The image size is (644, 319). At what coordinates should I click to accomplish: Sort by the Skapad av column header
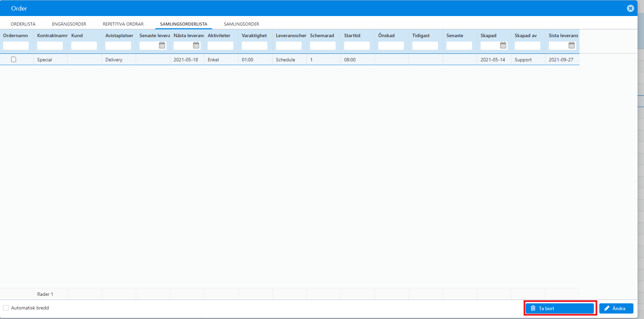pyautogui.click(x=526, y=35)
